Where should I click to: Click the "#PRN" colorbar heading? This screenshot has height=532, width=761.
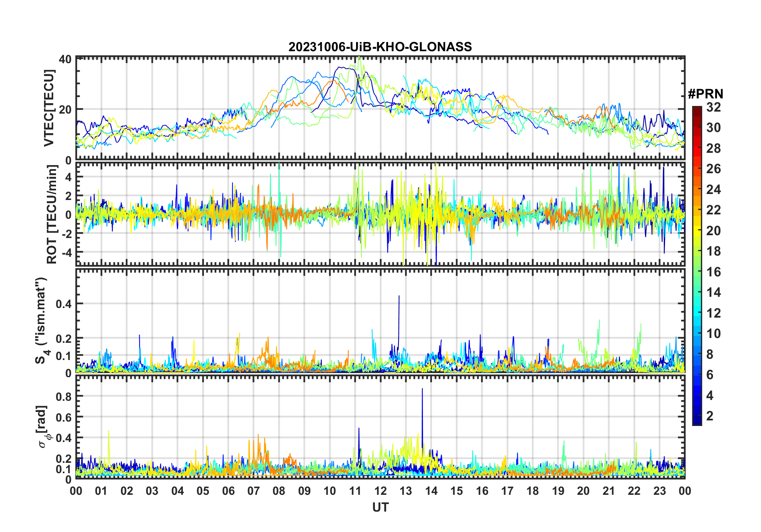[x=705, y=94]
